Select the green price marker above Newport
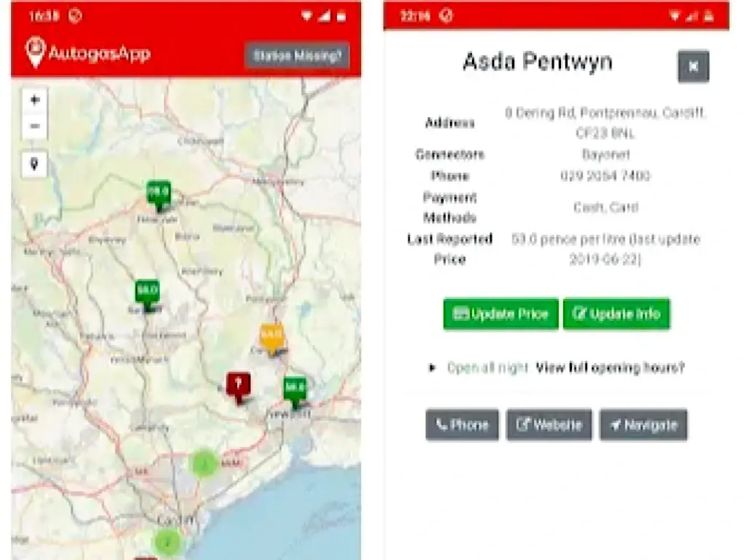Screen dimensions: 747x560 pos(295,392)
